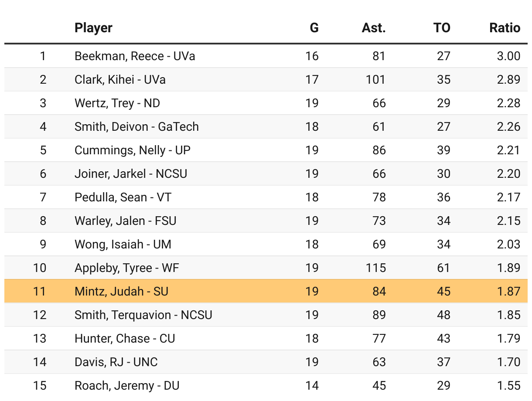Viewport: 532px width, 401px height.
Task: Select Roach, Jeremy - DU row
Action: (x=127, y=386)
